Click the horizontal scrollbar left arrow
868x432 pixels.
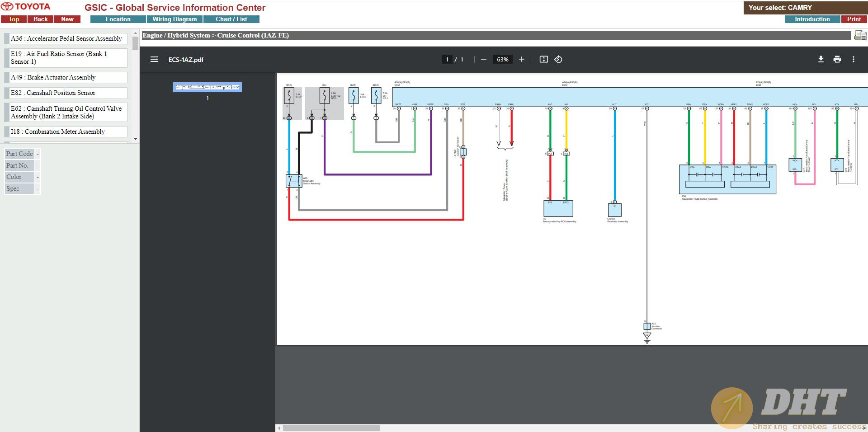pyautogui.click(x=279, y=428)
